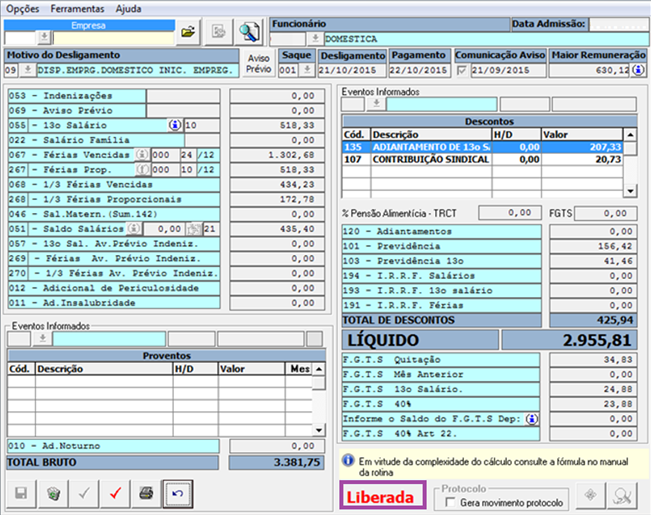Click the info icon in the yellow note

pos(348,460)
